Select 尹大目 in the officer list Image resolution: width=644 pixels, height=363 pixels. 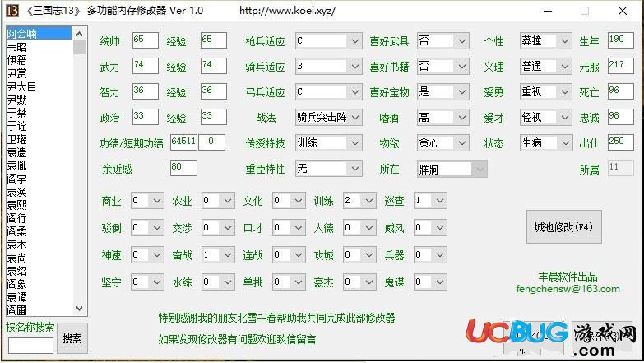pyautogui.click(x=39, y=86)
